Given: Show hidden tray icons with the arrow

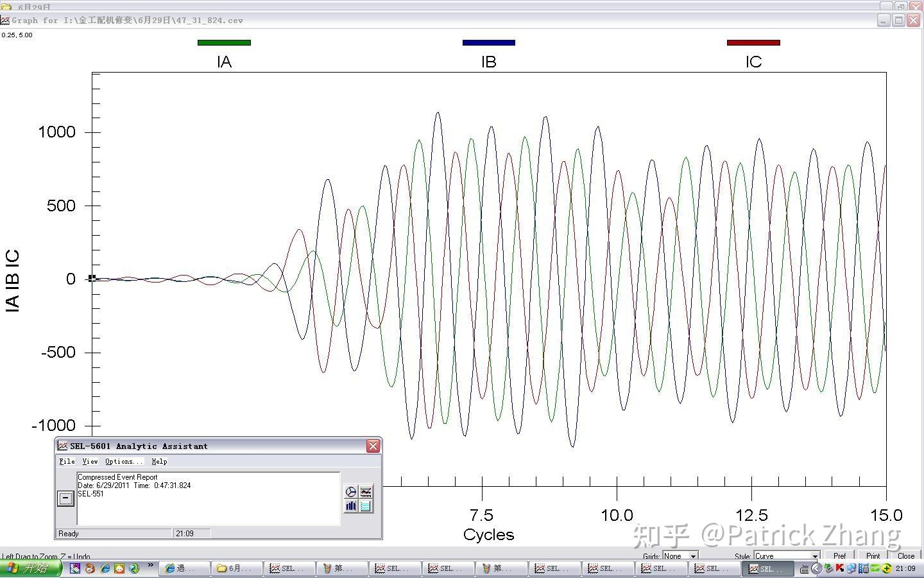Looking at the screenshot, I should (x=816, y=568).
